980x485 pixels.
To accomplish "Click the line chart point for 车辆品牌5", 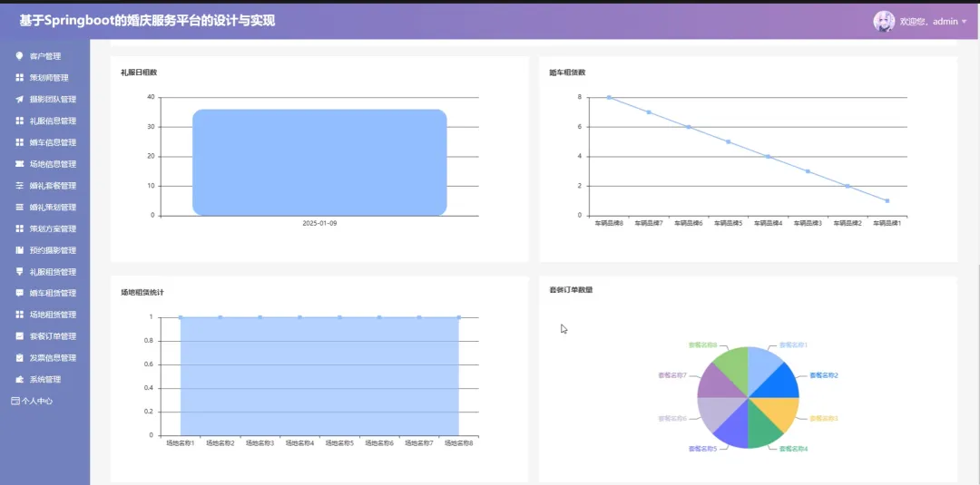I will (x=728, y=141).
